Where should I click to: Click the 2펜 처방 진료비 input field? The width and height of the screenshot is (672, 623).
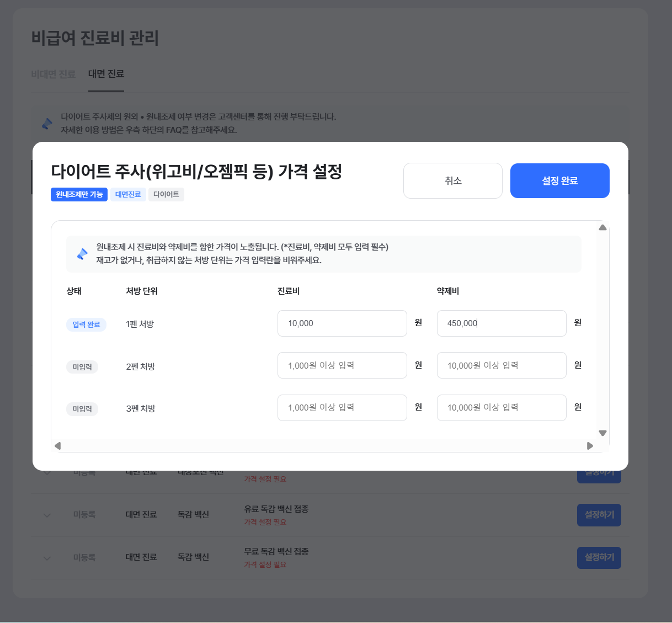tap(342, 365)
